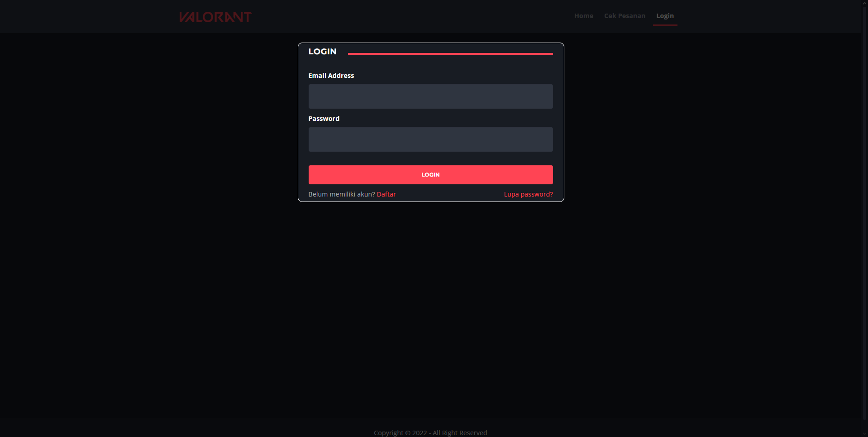Screen dimensions: 868x437
Task: Select the Login nav item
Action: pos(665,16)
